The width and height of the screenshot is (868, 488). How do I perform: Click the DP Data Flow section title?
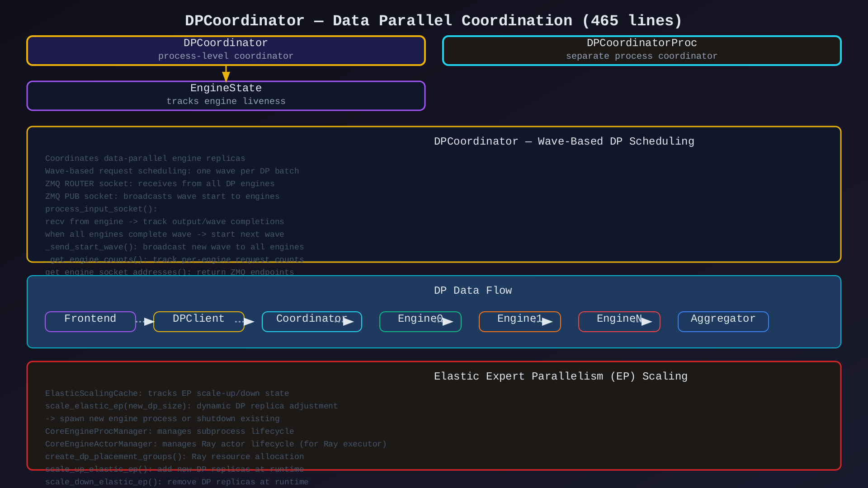coord(473,291)
